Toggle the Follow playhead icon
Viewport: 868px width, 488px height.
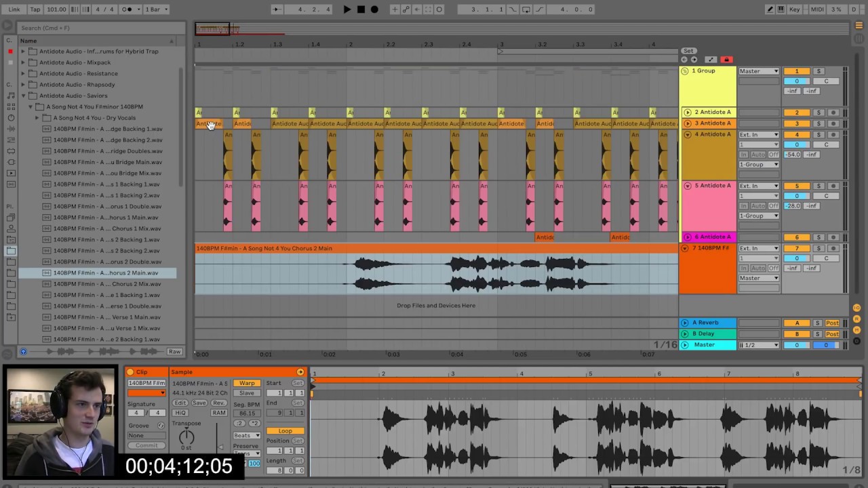coord(276,9)
